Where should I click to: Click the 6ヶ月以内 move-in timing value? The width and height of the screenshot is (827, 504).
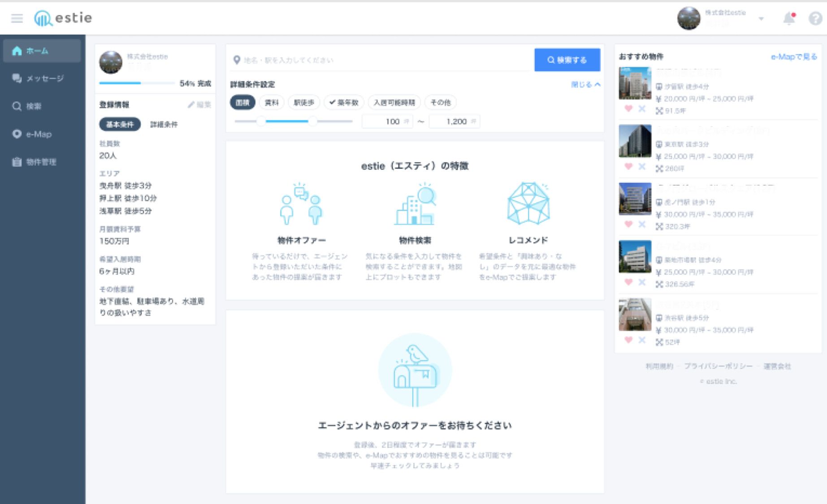117,271
